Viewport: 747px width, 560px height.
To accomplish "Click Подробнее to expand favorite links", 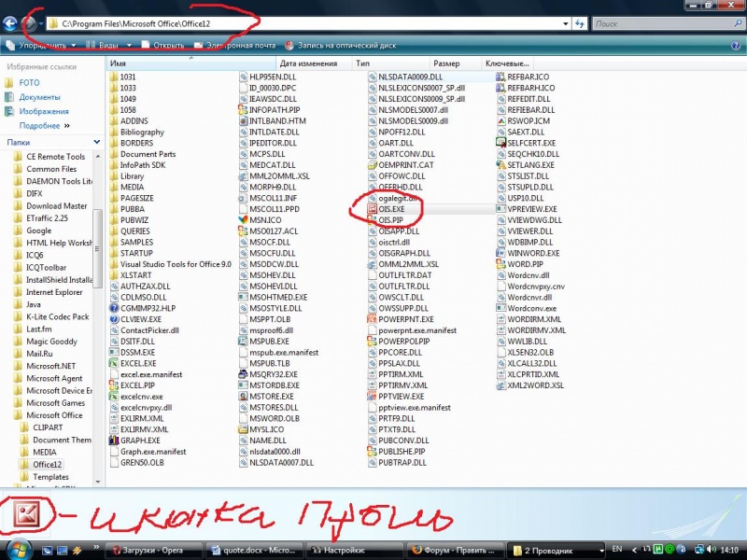I will (40, 125).
